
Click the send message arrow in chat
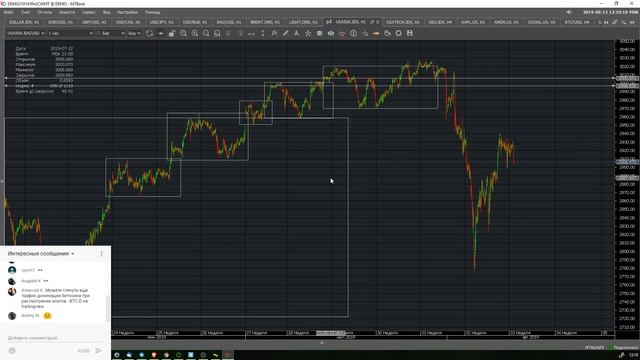point(98,351)
